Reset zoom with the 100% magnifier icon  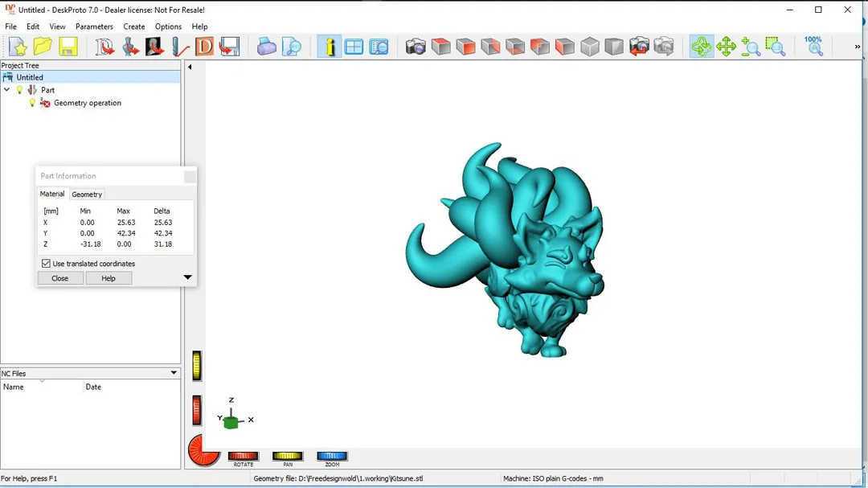point(813,47)
